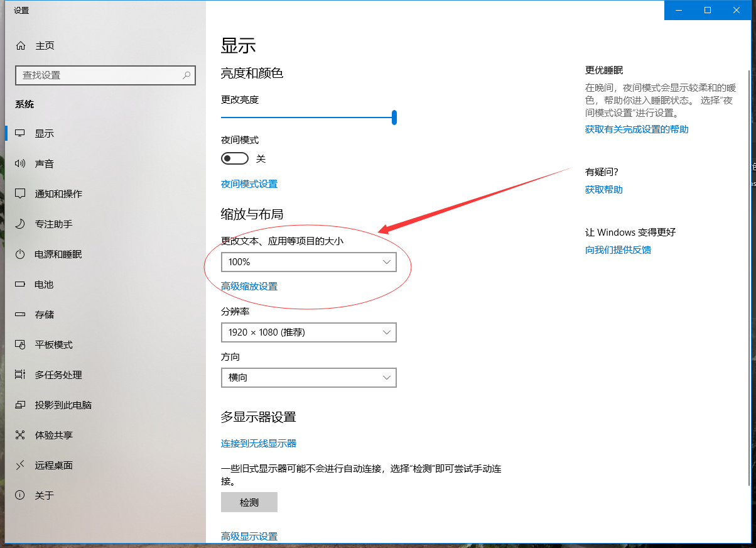Click the Home (主页) icon in sidebar
Image resolution: width=756 pixels, height=548 pixels.
[x=21, y=46]
